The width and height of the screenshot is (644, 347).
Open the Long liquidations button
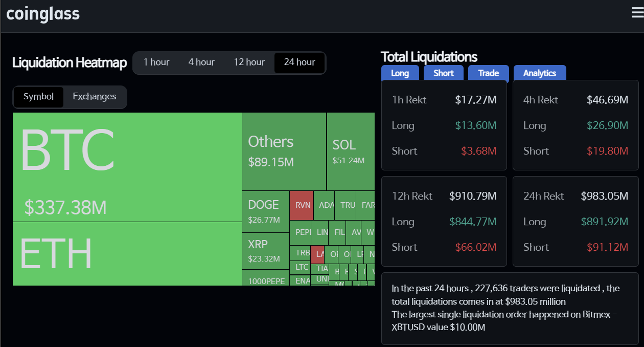pyautogui.click(x=400, y=73)
